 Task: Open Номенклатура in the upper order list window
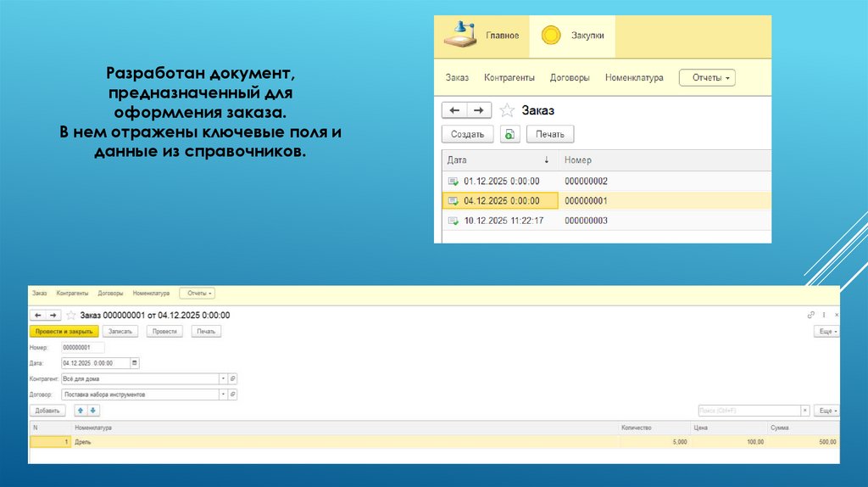tap(634, 77)
